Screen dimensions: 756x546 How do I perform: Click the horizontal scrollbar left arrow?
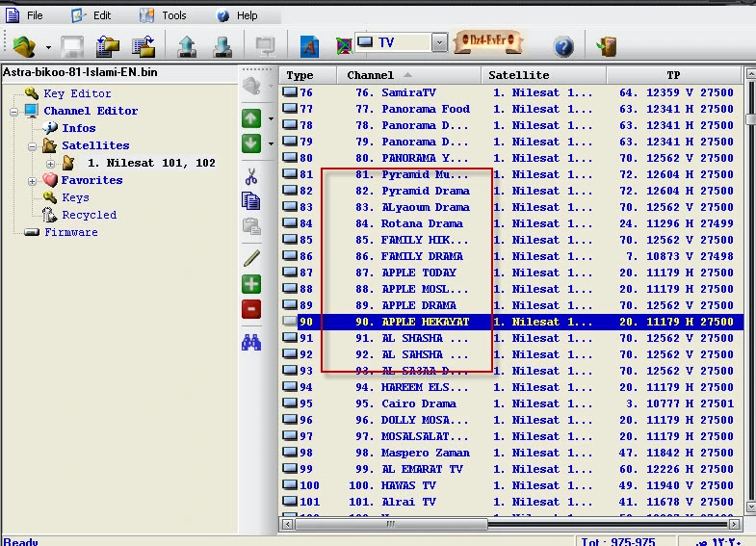(x=287, y=524)
